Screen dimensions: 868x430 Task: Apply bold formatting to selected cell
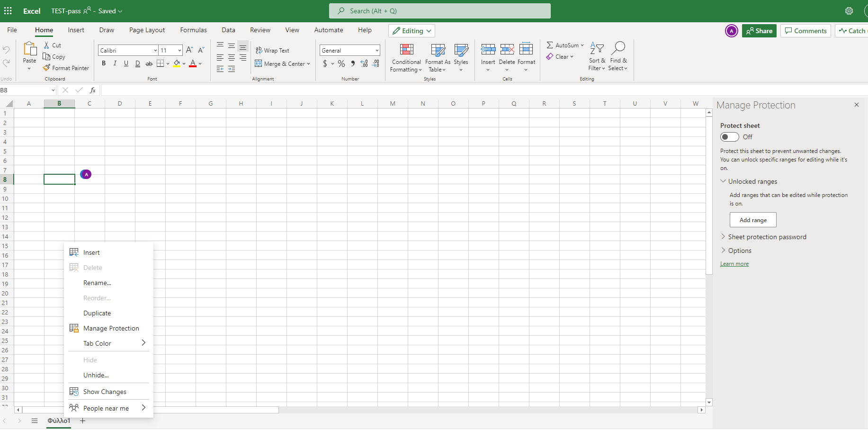pyautogui.click(x=103, y=63)
